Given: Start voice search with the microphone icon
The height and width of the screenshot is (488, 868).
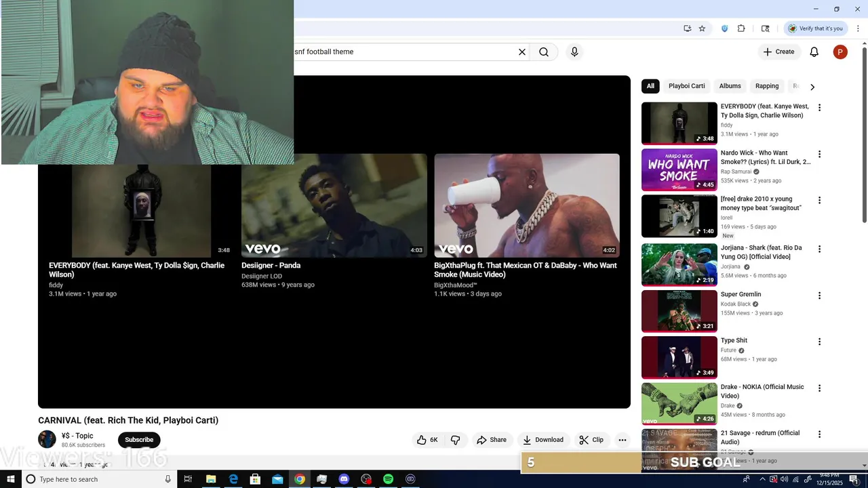Looking at the screenshot, I should [574, 52].
